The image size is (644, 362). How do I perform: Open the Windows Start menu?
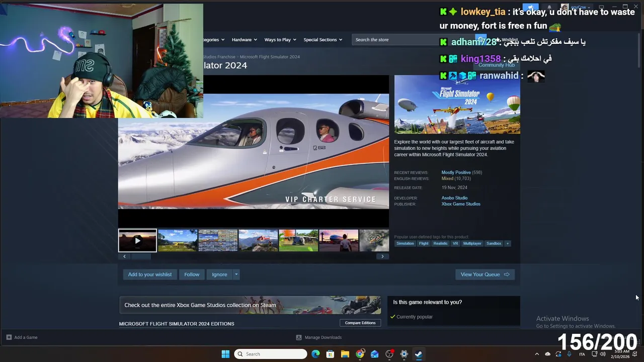pos(225,354)
